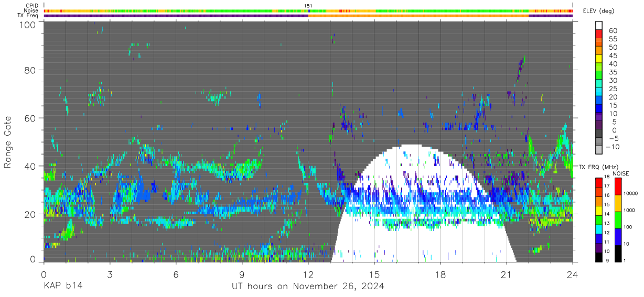Click the black bottom of TX FRQ legend

pyautogui.click(x=599, y=258)
